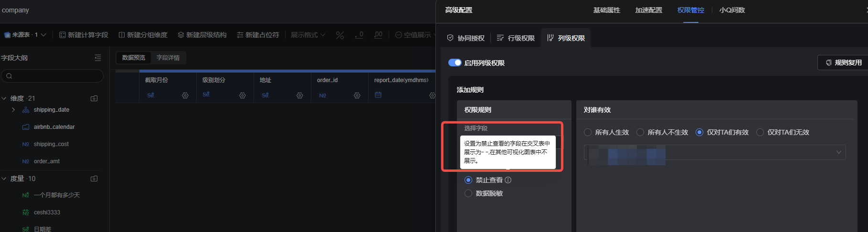Click the 规则复用 button
Image resolution: width=868 pixels, height=232 pixels.
(x=843, y=63)
